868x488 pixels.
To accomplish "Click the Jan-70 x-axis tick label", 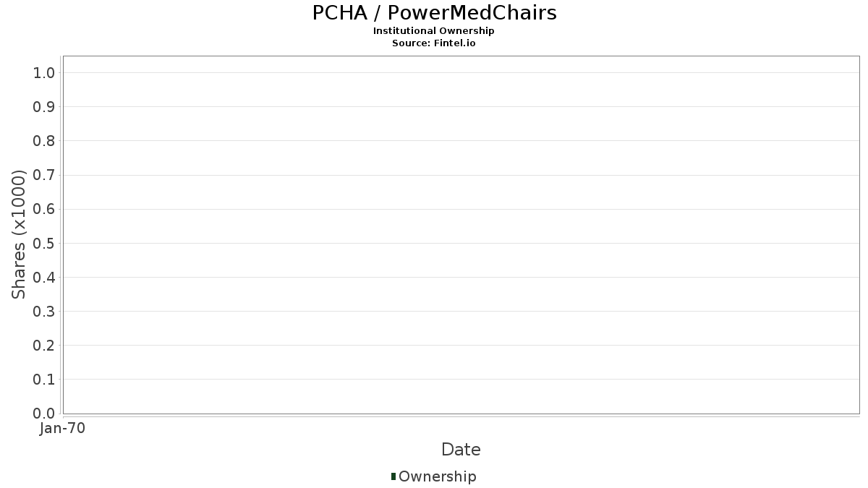I will [x=63, y=428].
